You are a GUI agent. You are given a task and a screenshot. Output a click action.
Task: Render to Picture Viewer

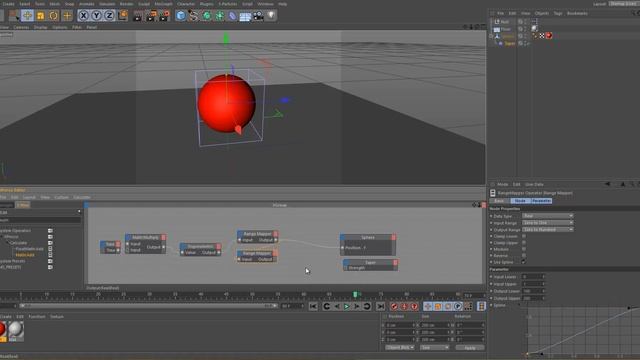click(x=151, y=16)
